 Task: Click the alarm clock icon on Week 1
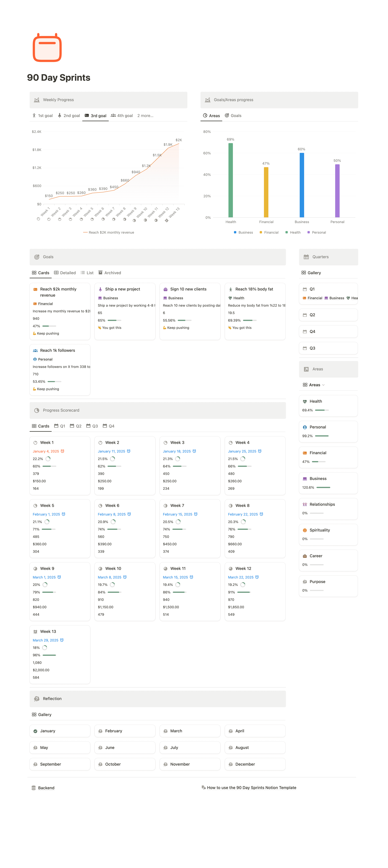point(62,451)
